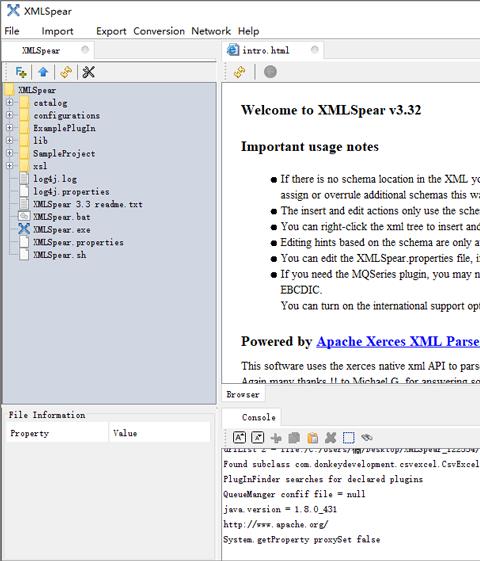Image resolution: width=480 pixels, height=561 pixels.
Task: Click the grey stop circle in browser toolbar
Action: coord(270,72)
